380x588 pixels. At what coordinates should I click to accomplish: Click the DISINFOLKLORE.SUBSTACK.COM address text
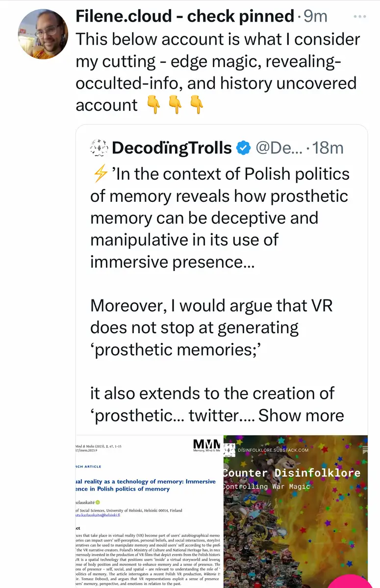(274, 450)
